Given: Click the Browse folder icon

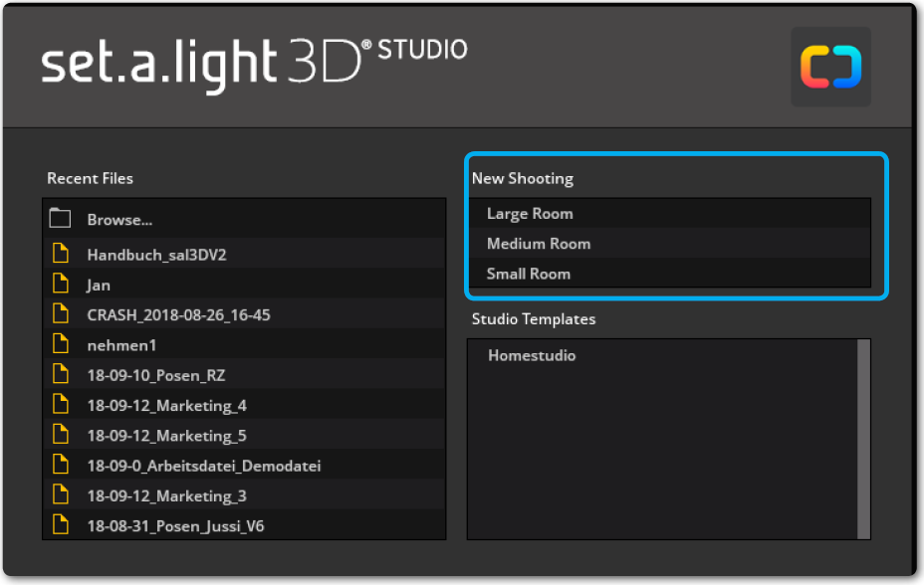Looking at the screenshot, I should [61, 219].
